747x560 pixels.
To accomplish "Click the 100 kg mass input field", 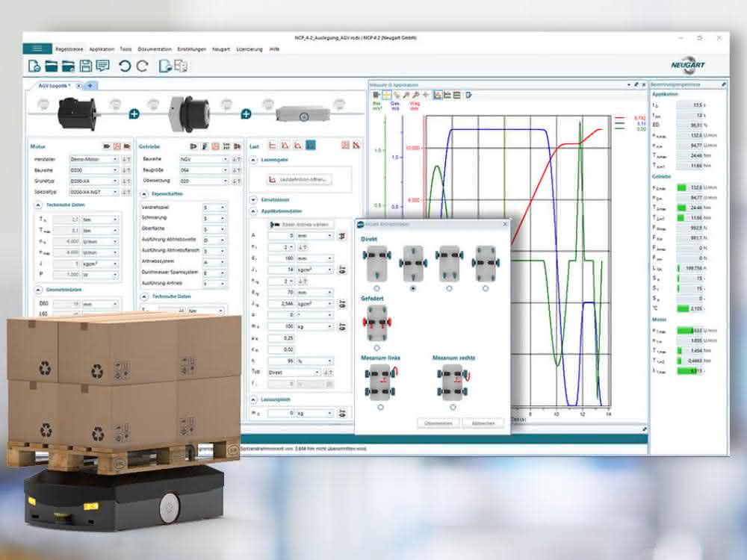I will [x=282, y=327].
